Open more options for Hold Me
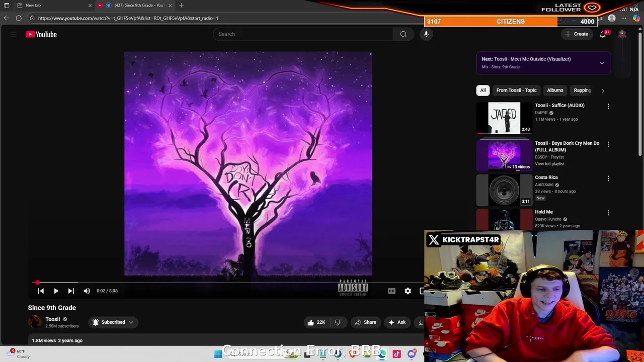Image resolution: width=644 pixels, height=362 pixels. pos(608,213)
